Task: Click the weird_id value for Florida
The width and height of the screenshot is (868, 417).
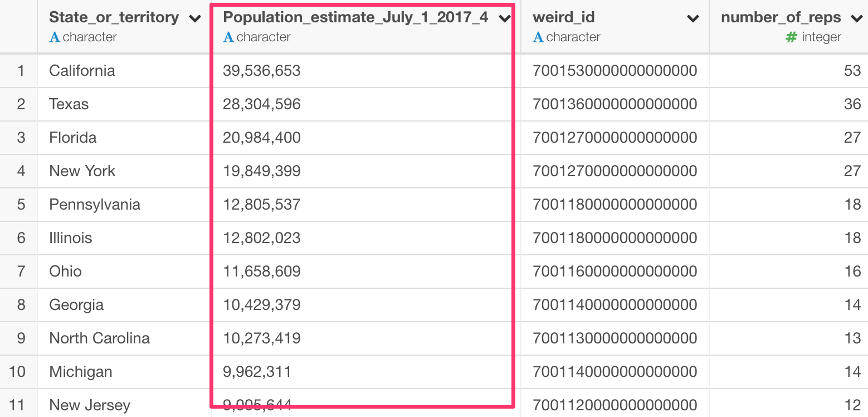Action: click(x=615, y=138)
